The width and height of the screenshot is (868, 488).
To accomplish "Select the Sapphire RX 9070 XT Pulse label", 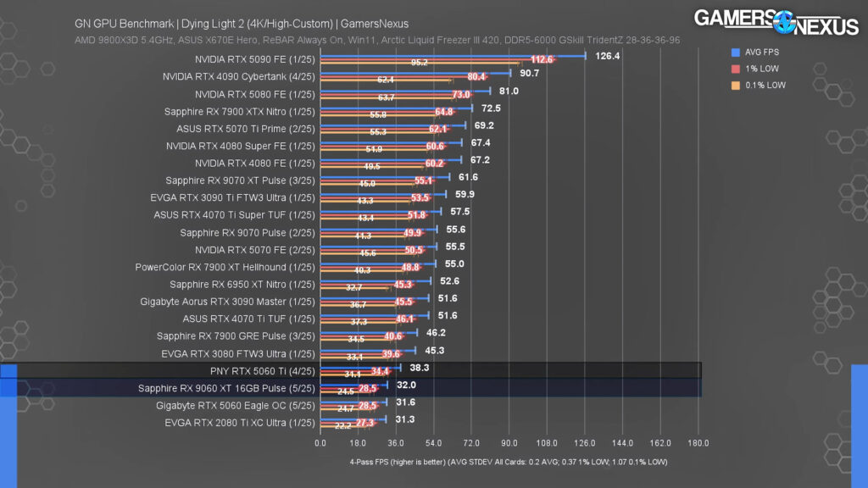I will point(240,180).
